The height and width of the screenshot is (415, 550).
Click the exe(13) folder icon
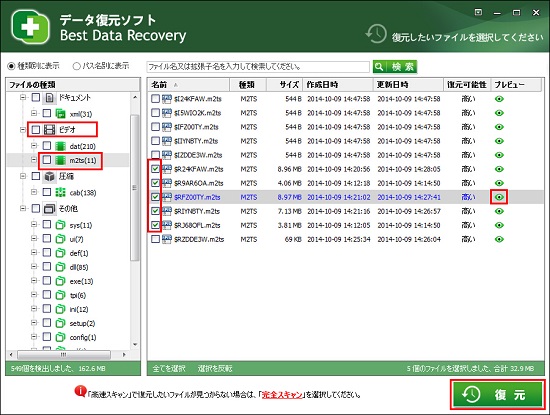[61, 281]
